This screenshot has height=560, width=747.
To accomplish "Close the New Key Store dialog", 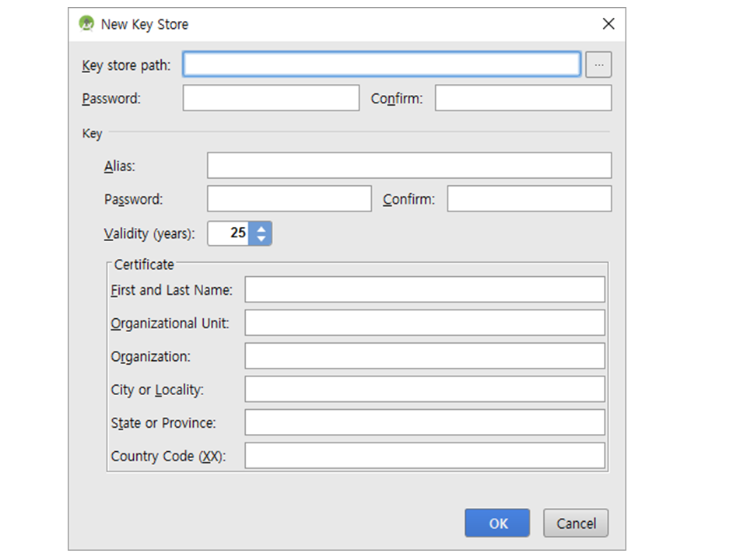I will click(x=608, y=24).
